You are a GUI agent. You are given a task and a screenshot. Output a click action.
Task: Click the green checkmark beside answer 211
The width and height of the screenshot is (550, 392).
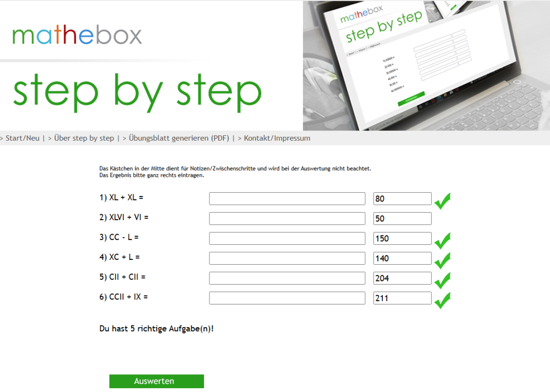442,300
